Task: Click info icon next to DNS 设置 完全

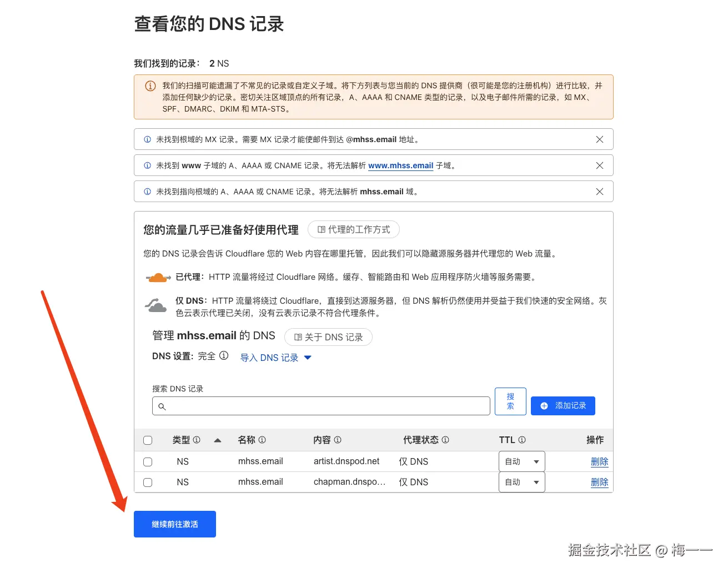Action: point(224,355)
